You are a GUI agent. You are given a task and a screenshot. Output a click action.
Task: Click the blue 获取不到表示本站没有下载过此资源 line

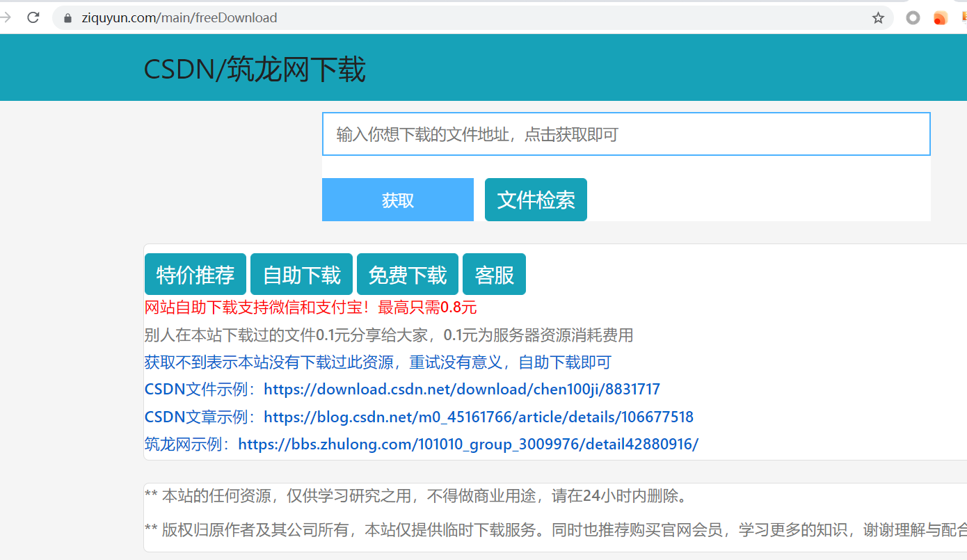[x=378, y=362]
